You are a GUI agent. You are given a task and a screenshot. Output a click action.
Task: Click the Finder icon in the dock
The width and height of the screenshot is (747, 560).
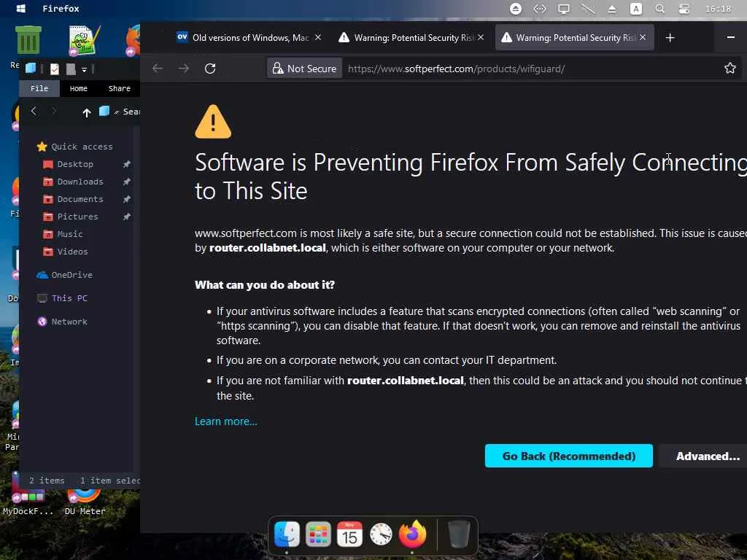(287, 534)
